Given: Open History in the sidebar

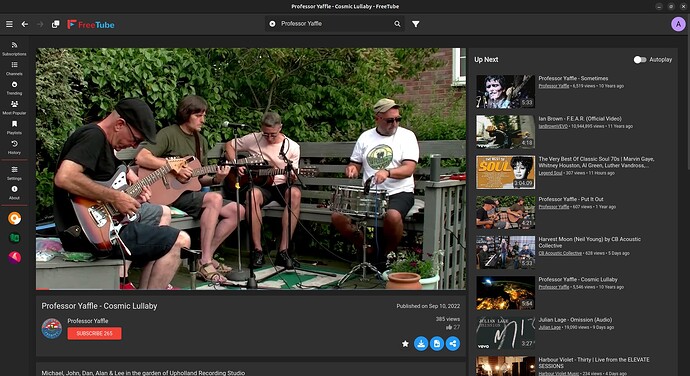Looking at the screenshot, I should (x=14, y=147).
